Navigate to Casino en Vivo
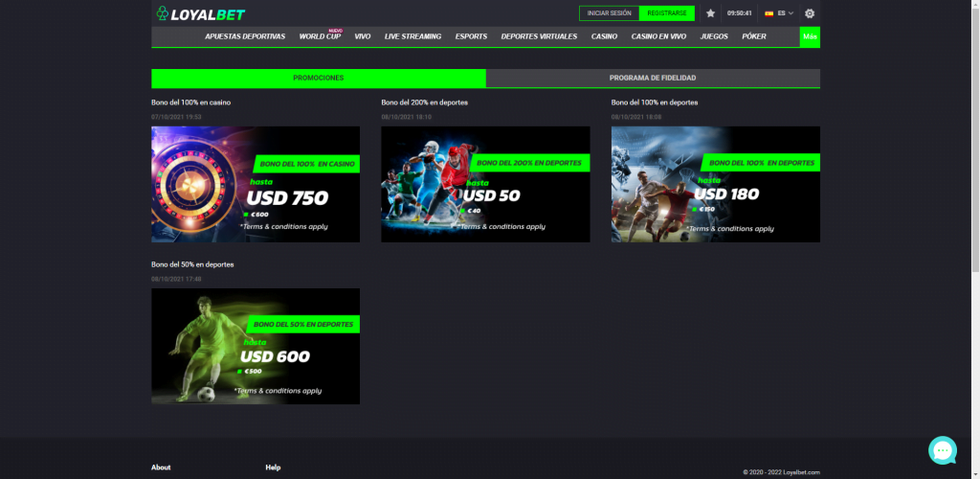Image resolution: width=980 pixels, height=479 pixels. click(658, 36)
